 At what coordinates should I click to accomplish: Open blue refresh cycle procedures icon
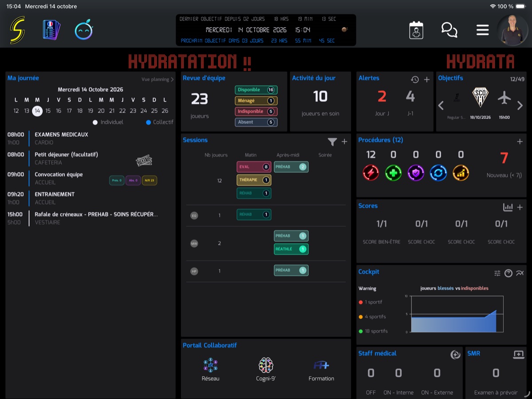pyautogui.click(x=438, y=173)
